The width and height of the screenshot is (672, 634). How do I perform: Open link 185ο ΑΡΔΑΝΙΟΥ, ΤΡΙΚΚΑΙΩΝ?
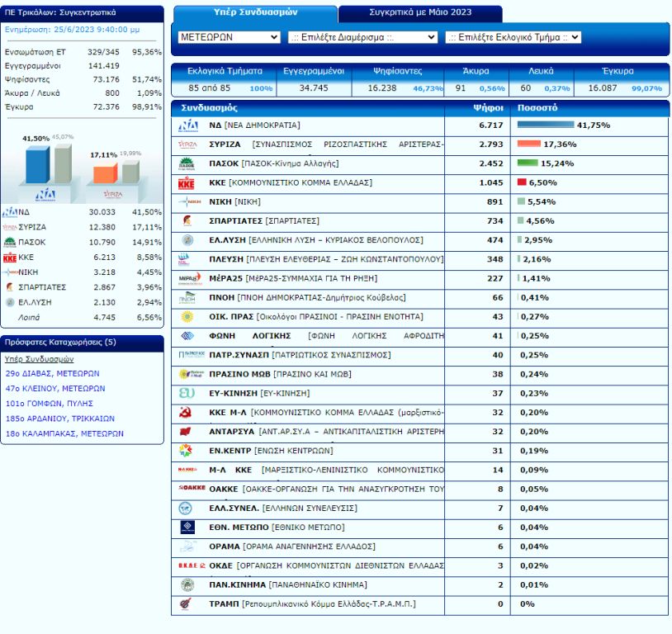(60, 419)
